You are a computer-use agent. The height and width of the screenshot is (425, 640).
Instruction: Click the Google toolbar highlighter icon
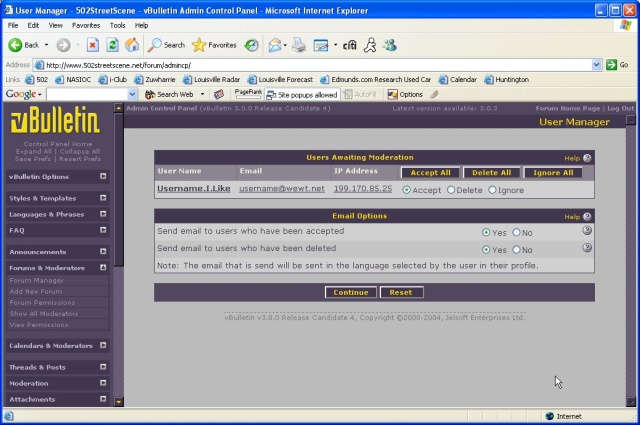point(434,95)
